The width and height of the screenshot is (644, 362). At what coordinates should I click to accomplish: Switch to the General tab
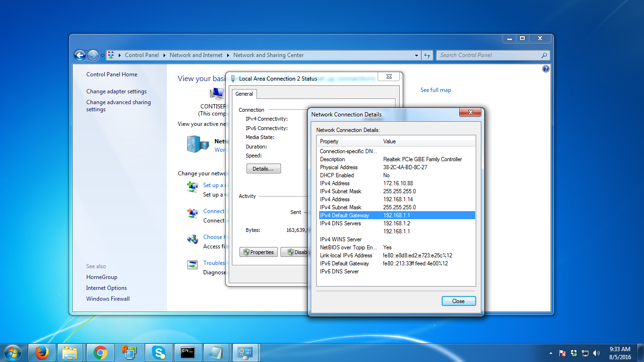coord(244,94)
